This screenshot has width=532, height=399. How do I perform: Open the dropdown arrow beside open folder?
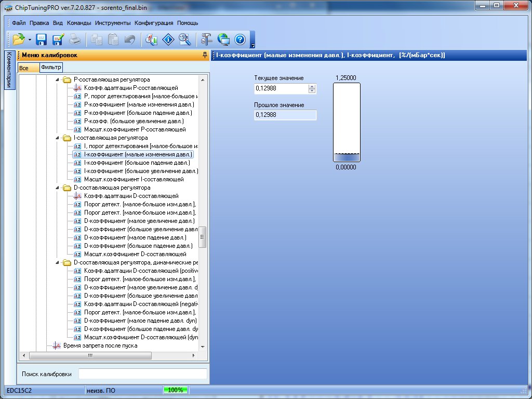(x=30, y=40)
